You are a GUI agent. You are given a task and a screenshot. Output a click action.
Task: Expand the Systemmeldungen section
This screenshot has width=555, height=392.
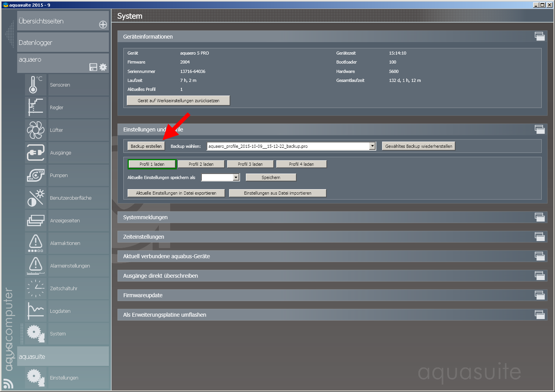540,217
